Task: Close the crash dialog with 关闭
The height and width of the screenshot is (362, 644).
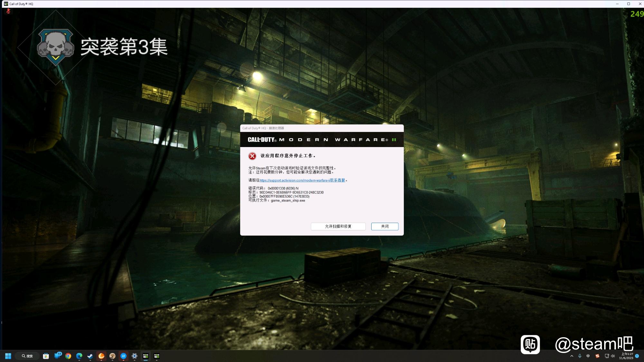Action: (385, 226)
